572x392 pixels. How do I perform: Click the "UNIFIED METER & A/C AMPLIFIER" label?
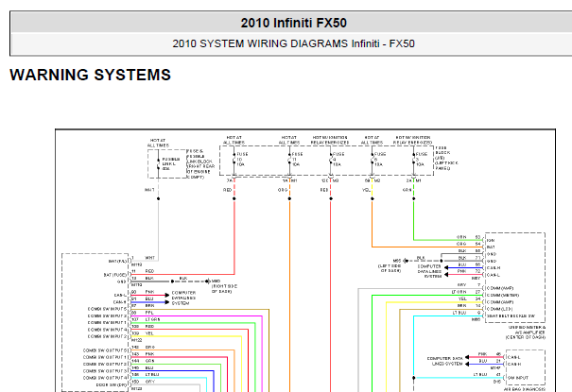528,330
